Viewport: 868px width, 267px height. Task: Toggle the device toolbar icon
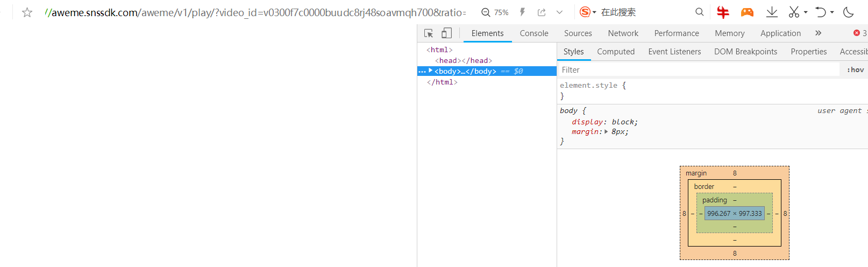point(446,33)
